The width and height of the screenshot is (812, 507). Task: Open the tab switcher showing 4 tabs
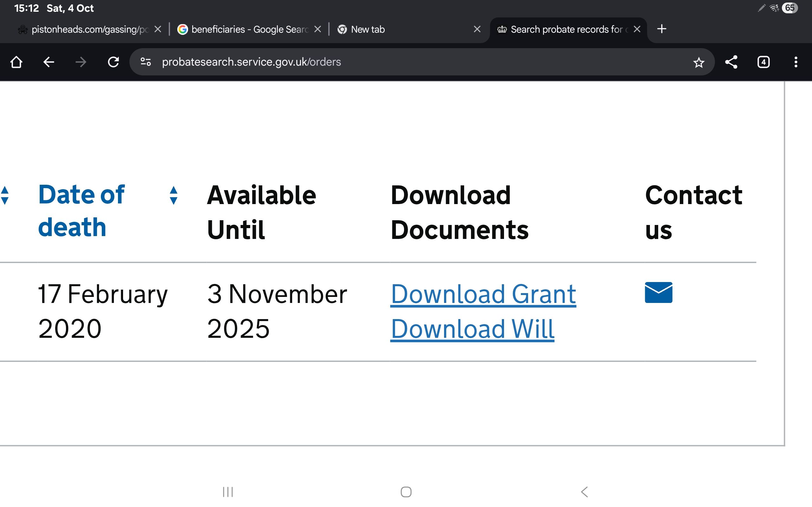click(763, 62)
